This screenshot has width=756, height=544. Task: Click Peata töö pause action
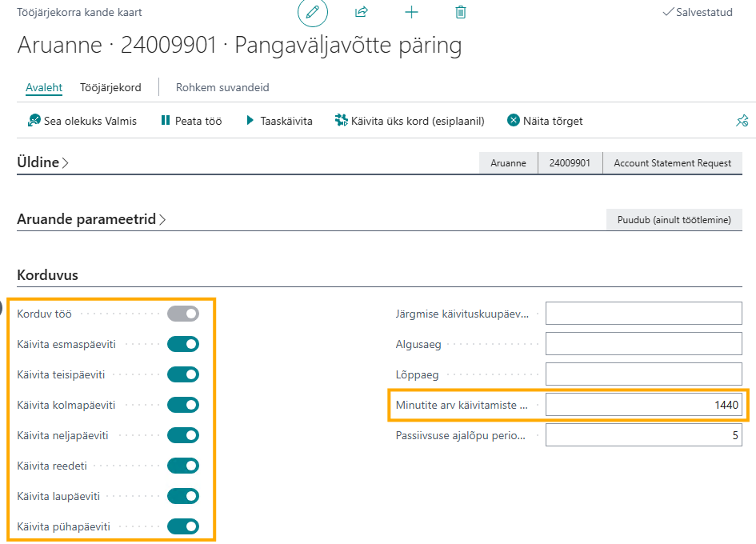pyautogui.click(x=191, y=121)
